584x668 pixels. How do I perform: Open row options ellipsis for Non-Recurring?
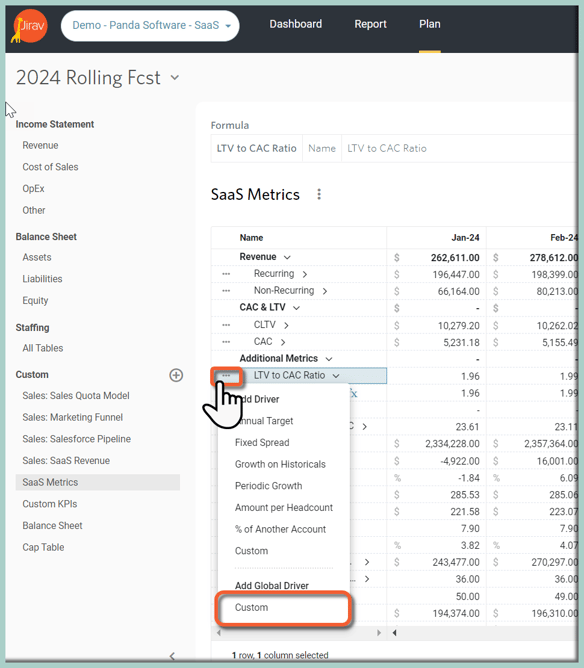226,291
